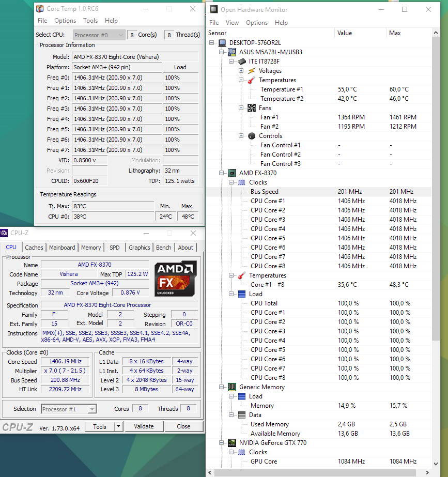The image size is (448, 477).
Task: Click the Max column header
Action: 409,33
